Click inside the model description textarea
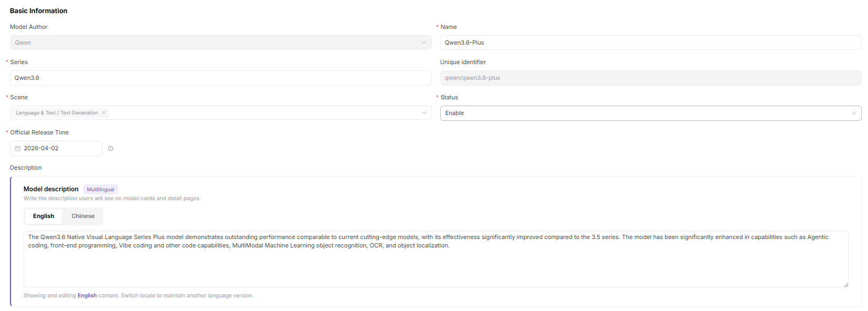The width and height of the screenshot is (868, 311). tap(436, 259)
